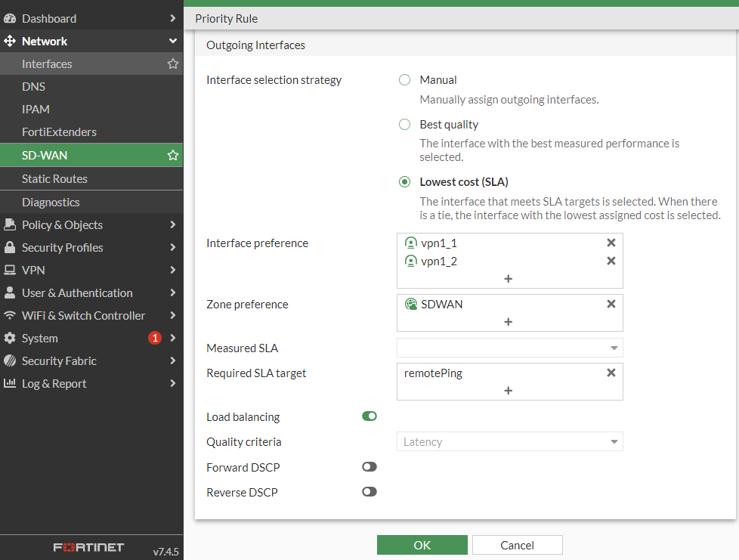Image resolution: width=739 pixels, height=560 pixels.
Task: Click the OK button
Action: (422, 545)
